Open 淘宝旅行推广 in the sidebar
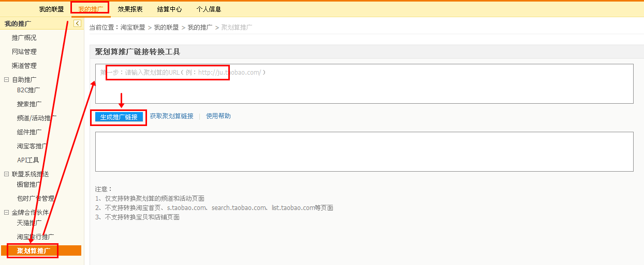Viewport: 644px width, 265px height. click(x=35, y=237)
